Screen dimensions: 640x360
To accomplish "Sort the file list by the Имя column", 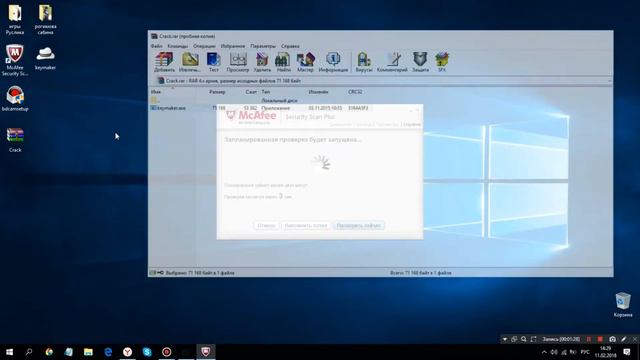I will [156, 92].
